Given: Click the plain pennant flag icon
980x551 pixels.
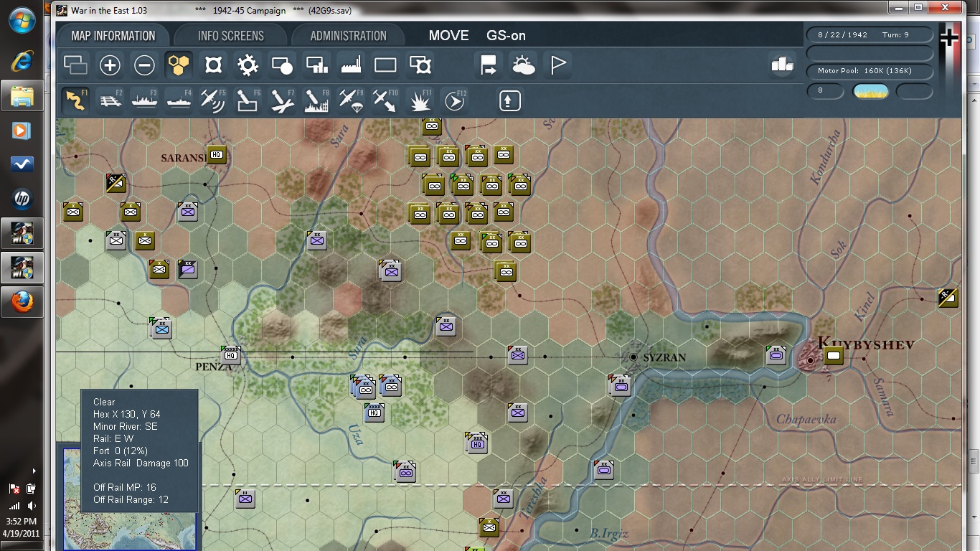Looking at the screenshot, I should (557, 66).
